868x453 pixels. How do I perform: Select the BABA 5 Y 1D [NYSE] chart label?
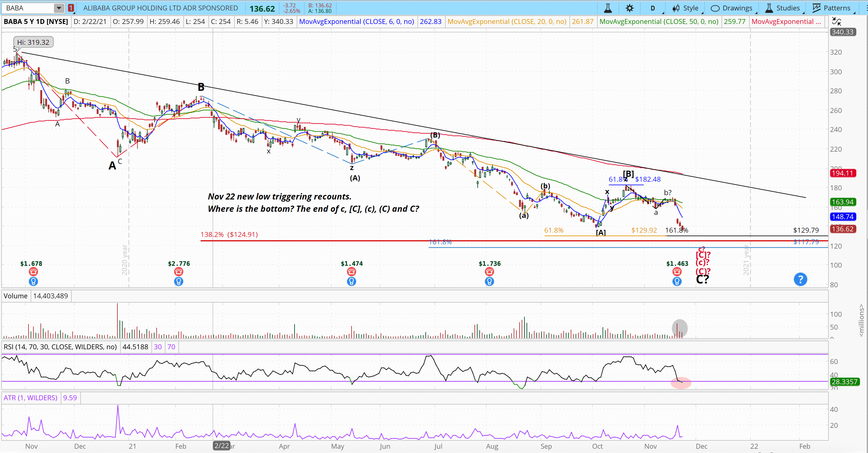click(35, 21)
